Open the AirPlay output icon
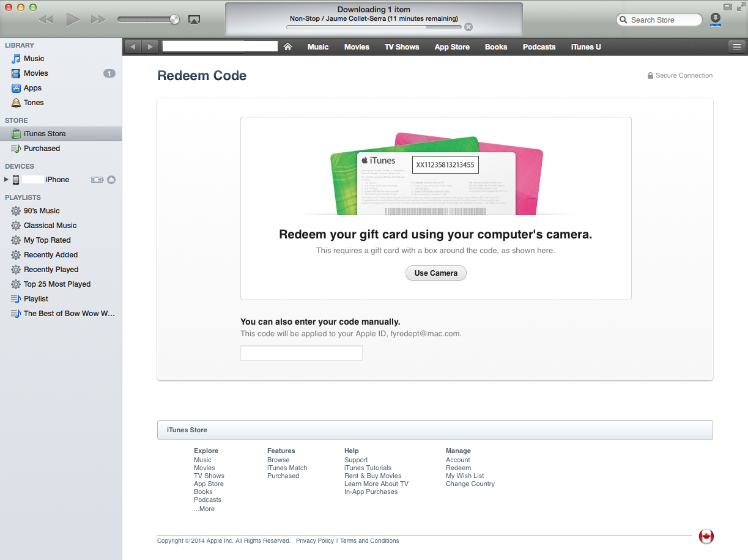This screenshot has width=748, height=560. [194, 20]
